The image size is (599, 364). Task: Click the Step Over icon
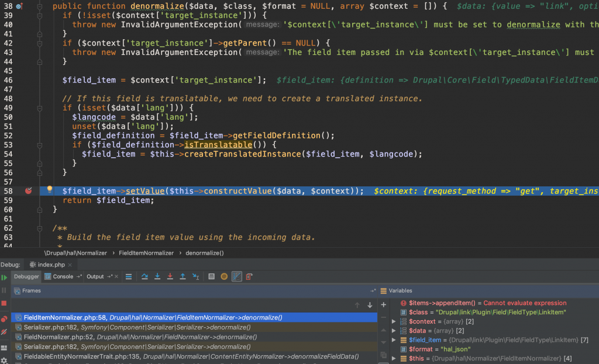point(144,276)
